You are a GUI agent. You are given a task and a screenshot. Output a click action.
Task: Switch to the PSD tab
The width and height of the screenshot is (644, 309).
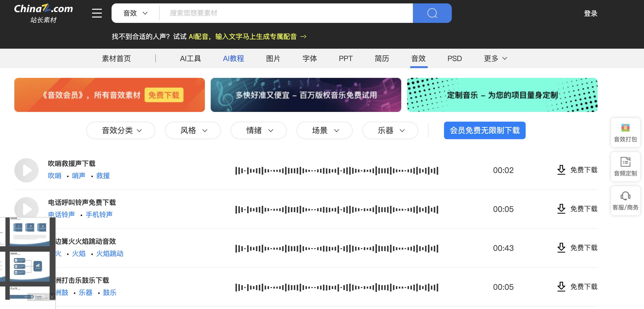click(454, 58)
